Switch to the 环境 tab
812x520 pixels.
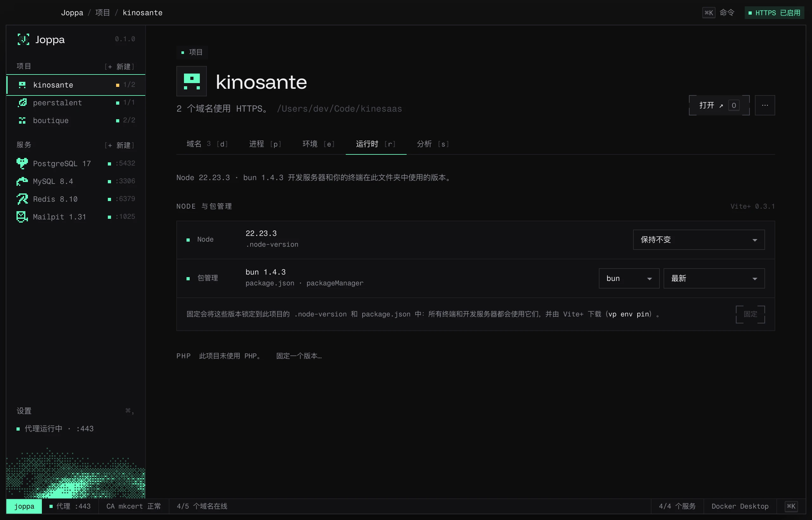point(318,144)
